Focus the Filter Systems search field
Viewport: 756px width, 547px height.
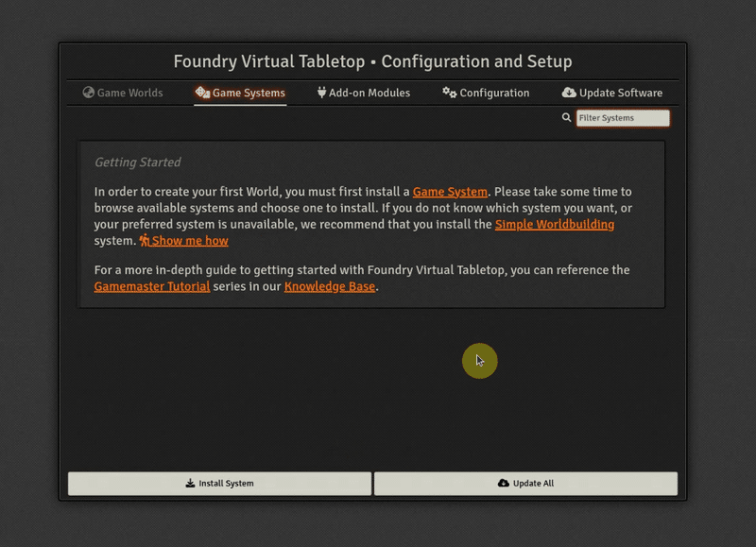[623, 118]
